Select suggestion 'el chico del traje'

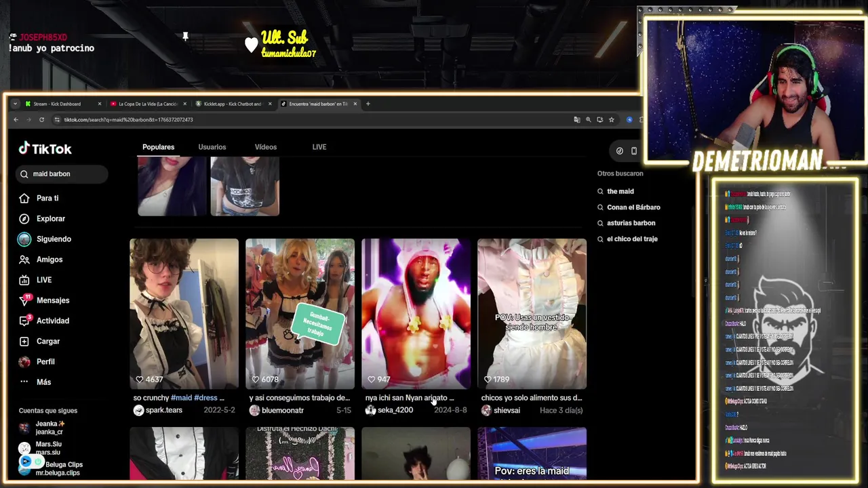pyautogui.click(x=632, y=239)
